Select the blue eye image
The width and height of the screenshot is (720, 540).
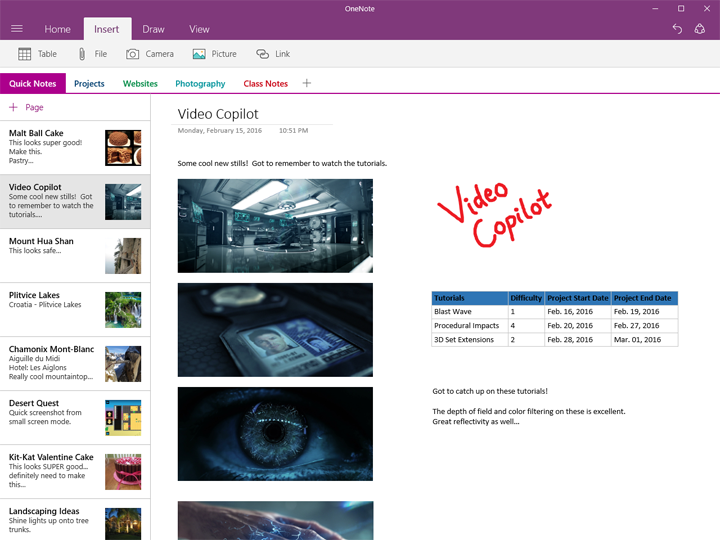coord(275,433)
